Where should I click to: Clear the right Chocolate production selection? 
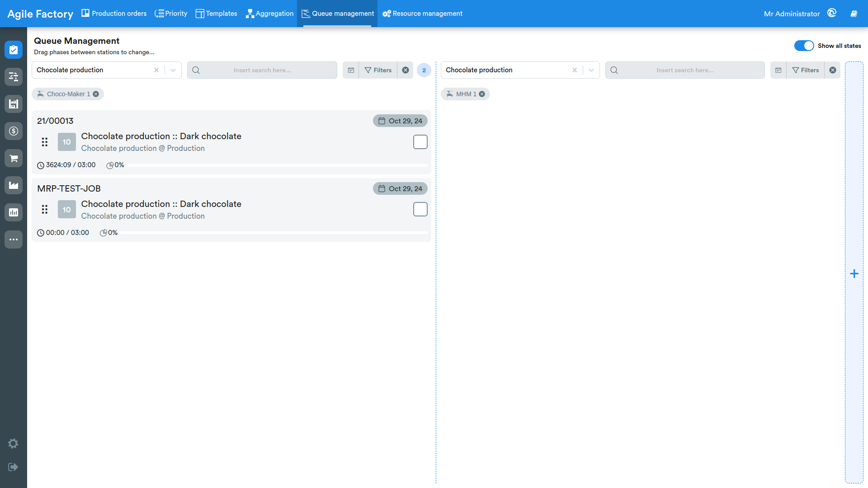575,70
